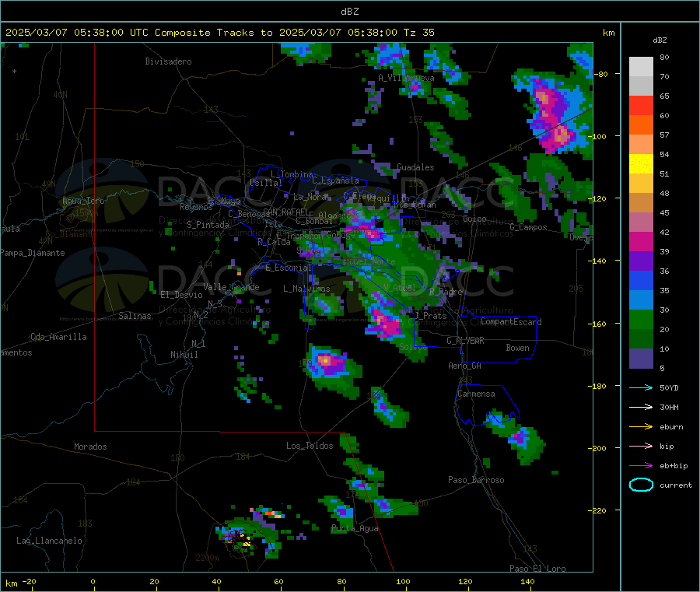Click the eburn yellow arrow legend icon
This screenshot has height=592, width=700.
point(641,427)
